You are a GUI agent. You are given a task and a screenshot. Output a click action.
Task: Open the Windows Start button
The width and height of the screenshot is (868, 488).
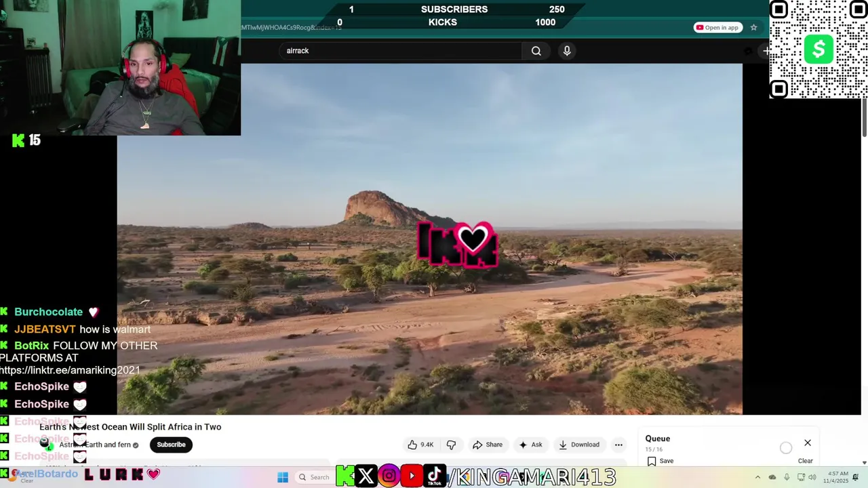point(283,477)
